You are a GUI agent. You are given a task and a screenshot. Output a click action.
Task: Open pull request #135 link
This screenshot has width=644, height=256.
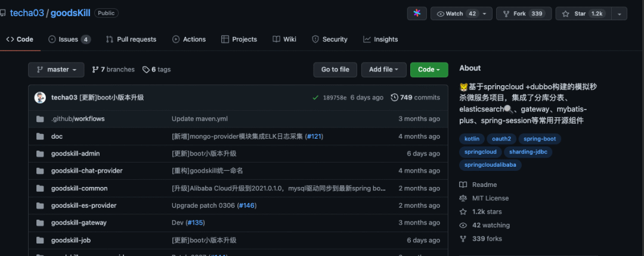tap(195, 223)
